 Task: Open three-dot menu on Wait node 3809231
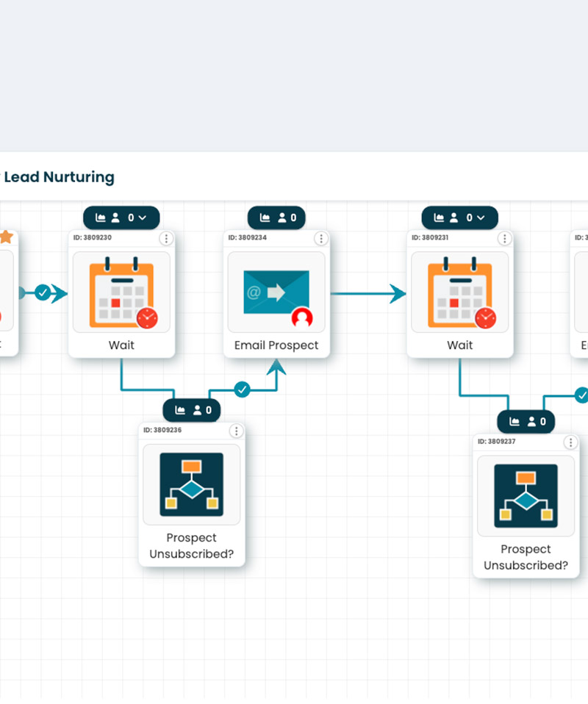pyautogui.click(x=504, y=238)
